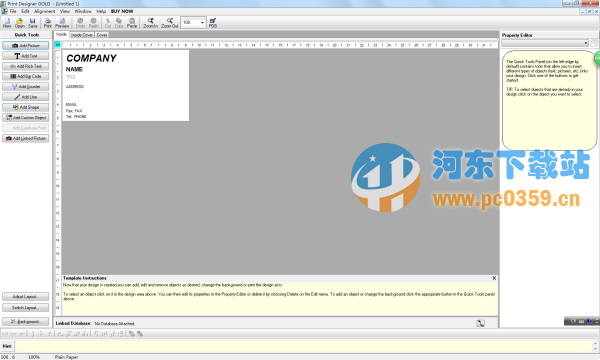Click the New document toolbar icon
This screenshot has height=360, width=600.
coord(7,23)
